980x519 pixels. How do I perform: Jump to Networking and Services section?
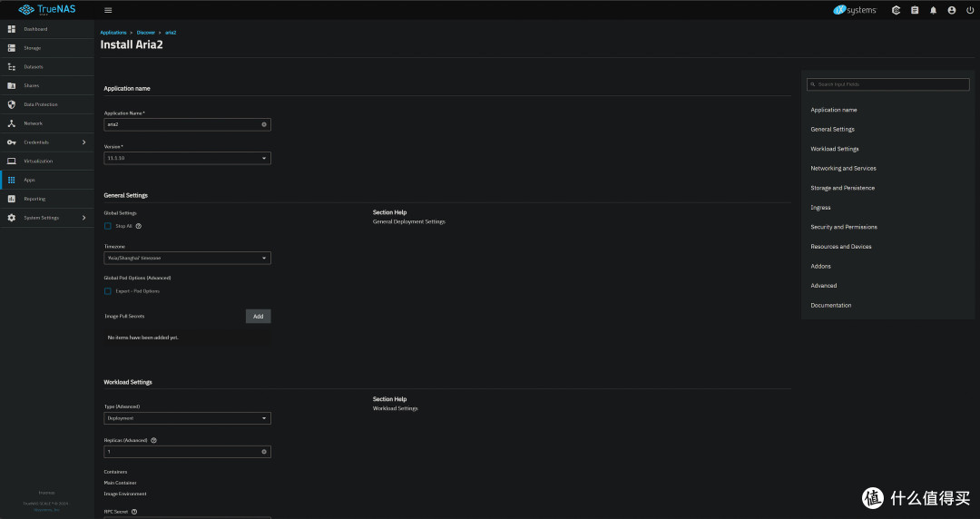point(843,168)
